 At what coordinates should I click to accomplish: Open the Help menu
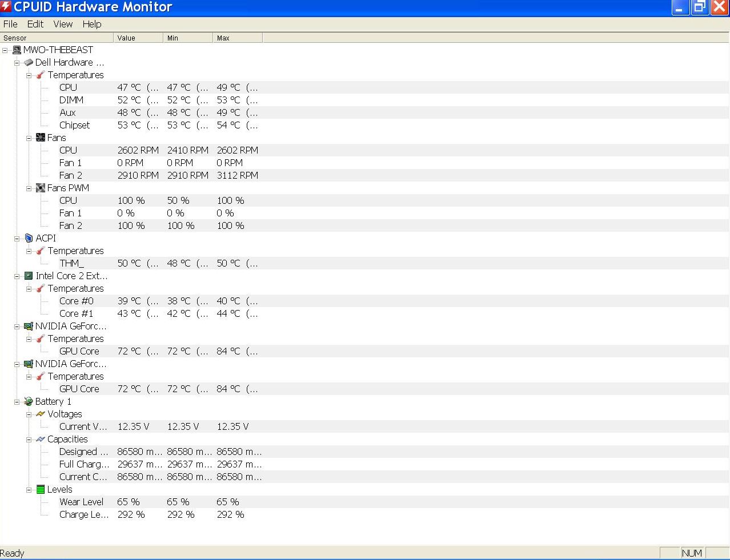(x=92, y=24)
